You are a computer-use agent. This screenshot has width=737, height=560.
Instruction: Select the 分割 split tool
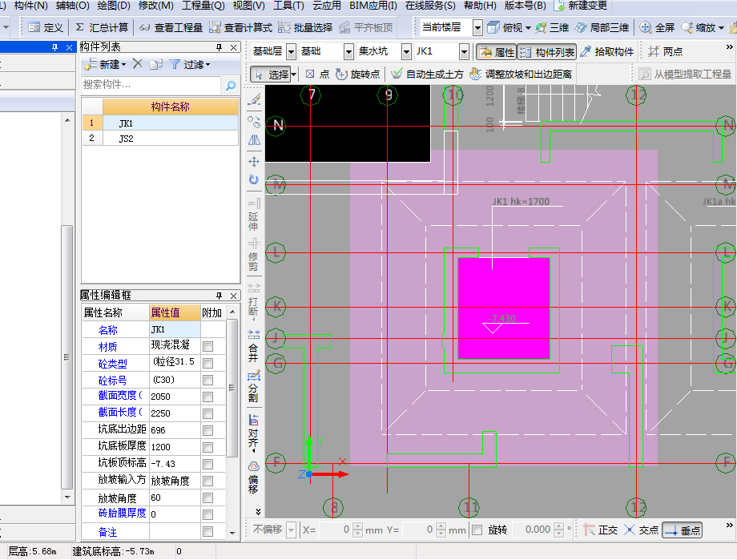pyautogui.click(x=254, y=386)
